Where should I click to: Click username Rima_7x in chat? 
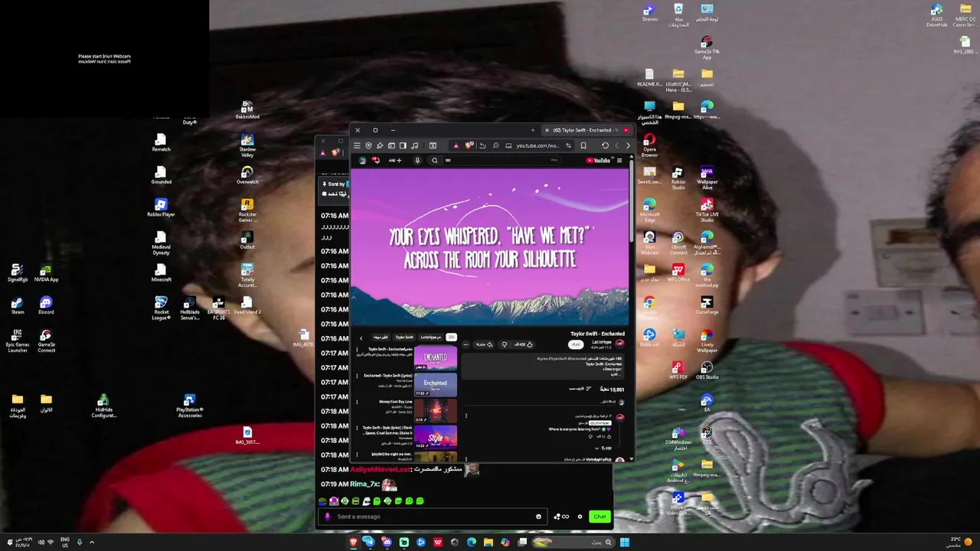click(365, 484)
